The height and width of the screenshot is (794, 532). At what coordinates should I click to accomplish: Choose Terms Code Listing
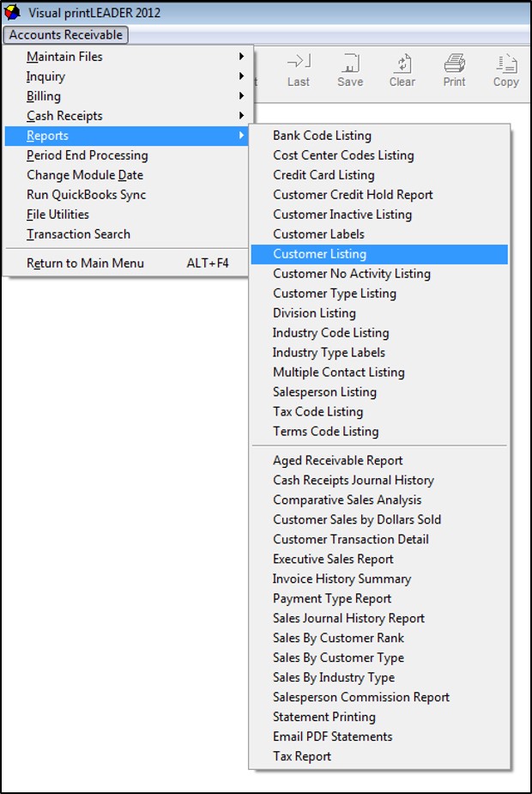point(379,432)
